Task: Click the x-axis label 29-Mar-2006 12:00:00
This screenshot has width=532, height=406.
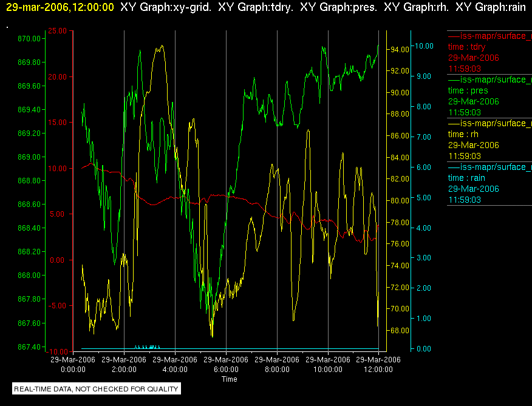Action: coord(378,364)
